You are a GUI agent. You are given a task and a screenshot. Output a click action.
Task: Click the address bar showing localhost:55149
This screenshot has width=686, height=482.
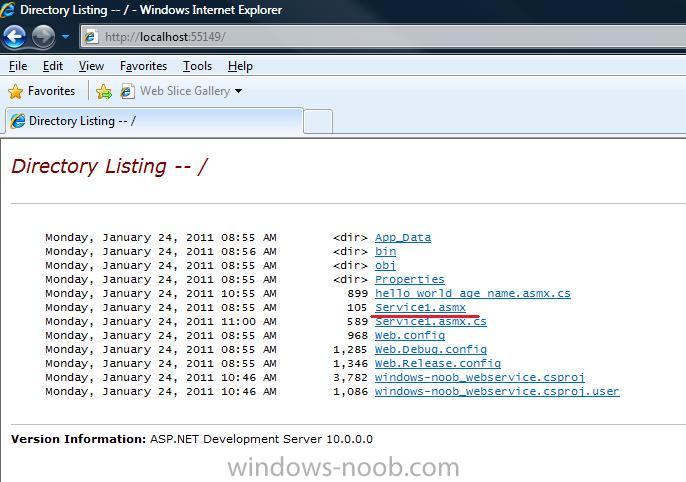tap(383, 37)
